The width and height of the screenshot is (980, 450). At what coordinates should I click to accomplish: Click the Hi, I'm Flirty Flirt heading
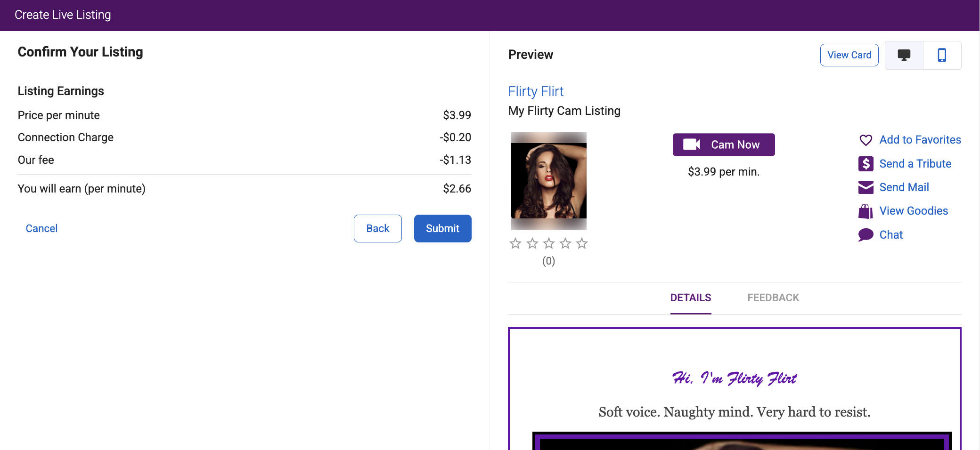[x=735, y=378]
